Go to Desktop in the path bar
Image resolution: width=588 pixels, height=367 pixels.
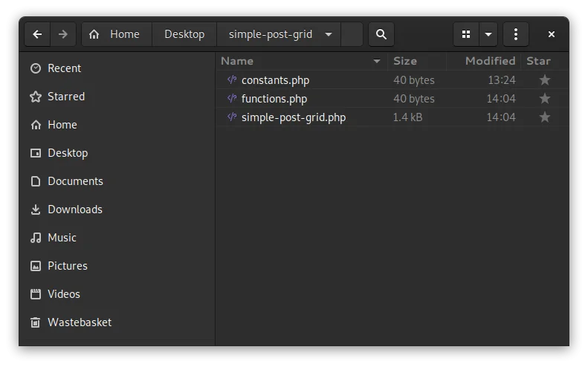[184, 34]
